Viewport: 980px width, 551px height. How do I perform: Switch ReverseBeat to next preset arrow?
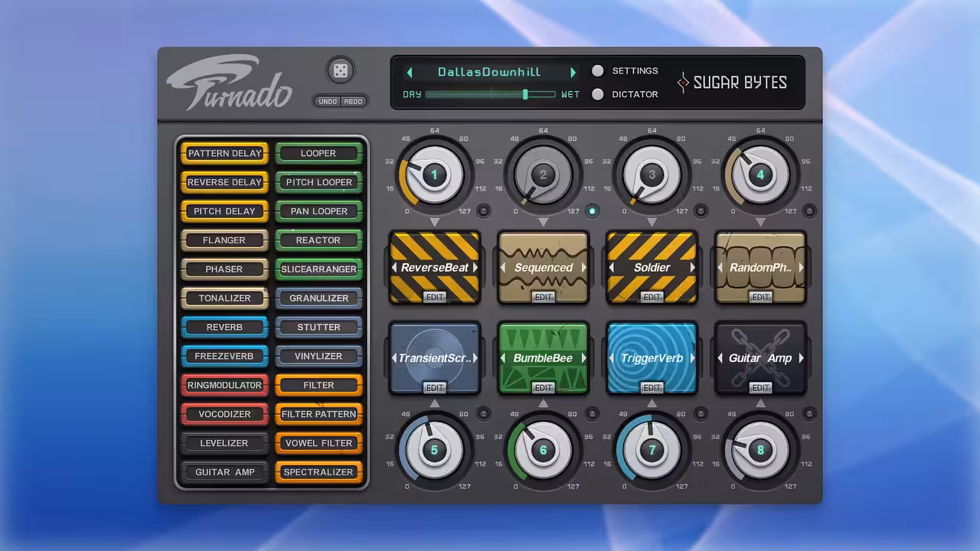point(475,268)
